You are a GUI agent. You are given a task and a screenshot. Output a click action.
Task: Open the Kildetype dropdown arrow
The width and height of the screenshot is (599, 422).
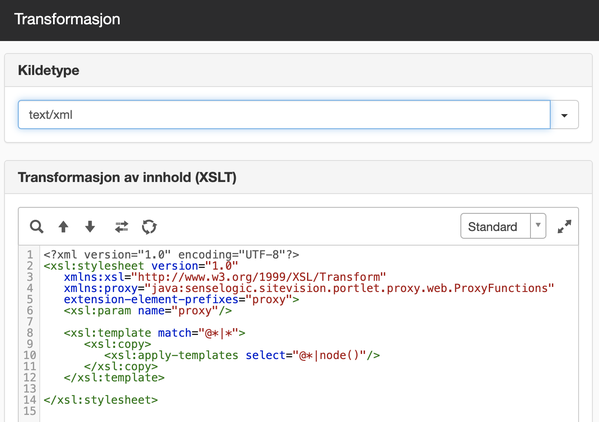click(564, 115)
